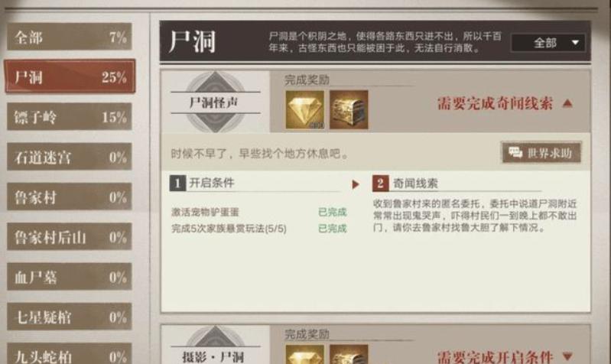This screenshot has width=611, height=364.
Task: Select the 全部 7% category tab
Action: [70, 37]
